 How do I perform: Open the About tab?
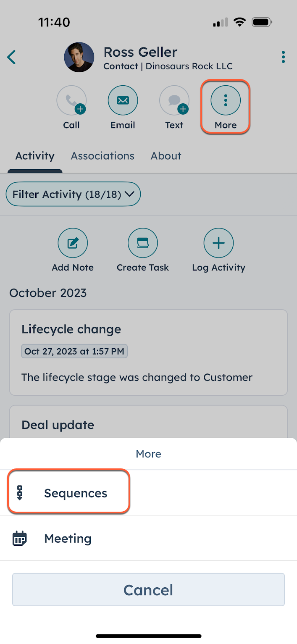point(166,156)
